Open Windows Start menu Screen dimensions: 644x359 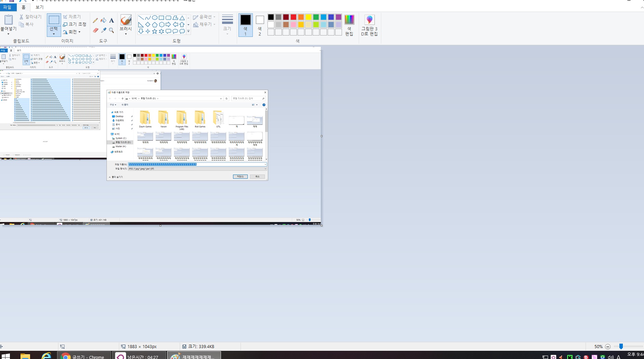click(x=6, y=356)
